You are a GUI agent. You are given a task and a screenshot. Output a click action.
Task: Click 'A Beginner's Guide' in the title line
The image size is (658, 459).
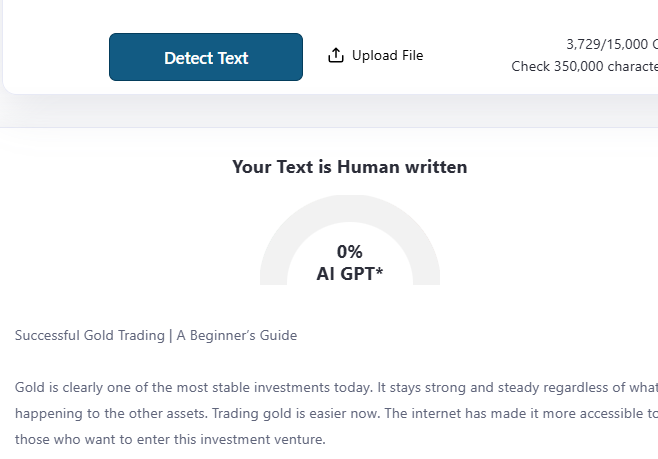[237, 336]
